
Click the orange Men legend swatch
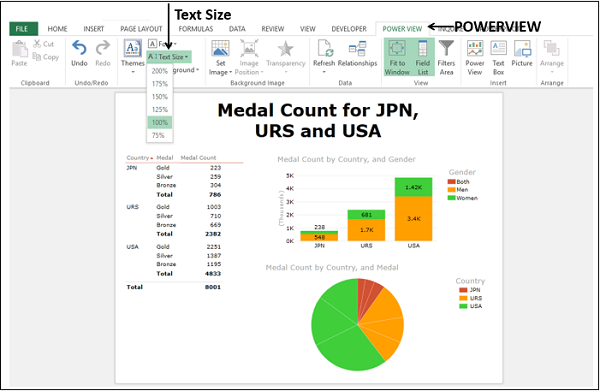(452, 190)
